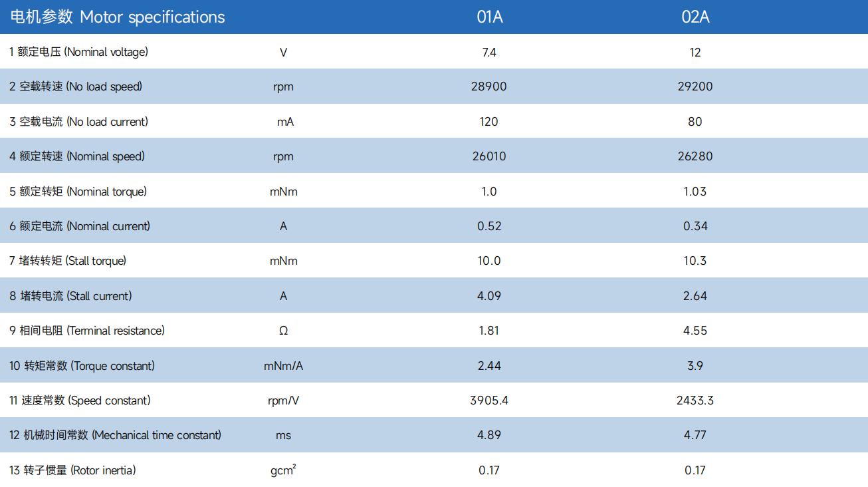The width and height of the screenshot is (868, 487).
Task: Select the 3905.4 speed constant value
Action: (x=489, y=401)
